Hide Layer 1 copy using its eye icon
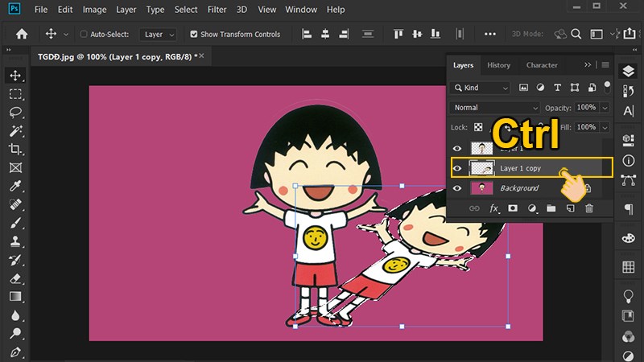The height and width of the screenshot is (362, 644). tap(457, 168)
